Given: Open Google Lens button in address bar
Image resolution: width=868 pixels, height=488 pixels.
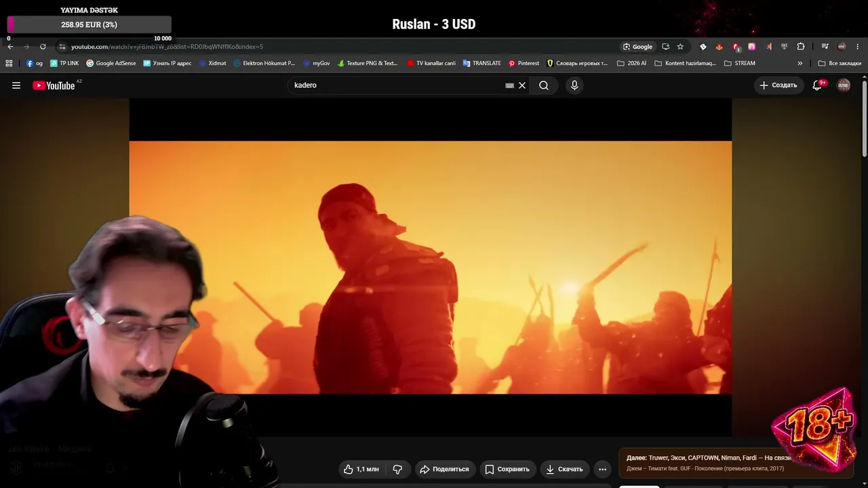Looking at the screenshot, I should click(638, 47).
